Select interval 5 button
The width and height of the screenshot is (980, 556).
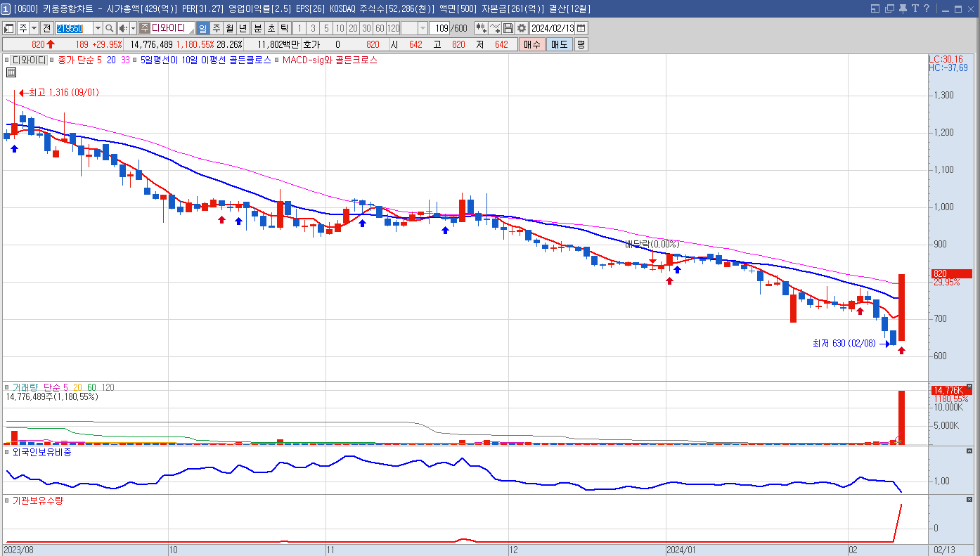[x=326, y=28]
